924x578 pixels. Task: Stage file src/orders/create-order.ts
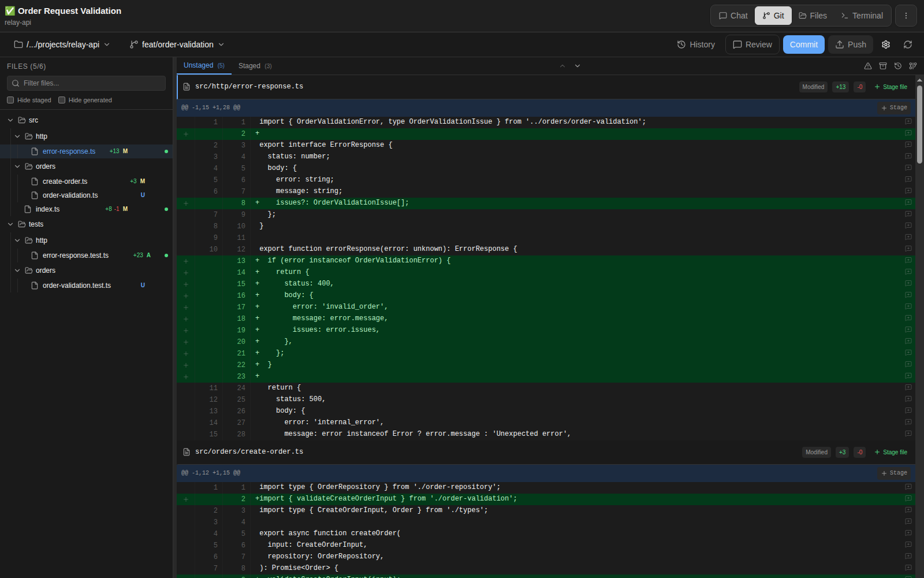point(891,452)
